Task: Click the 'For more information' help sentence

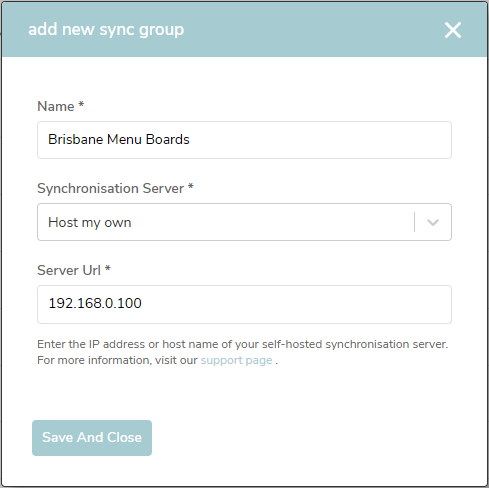Action: pyautogui.click(x=158, y=361)
